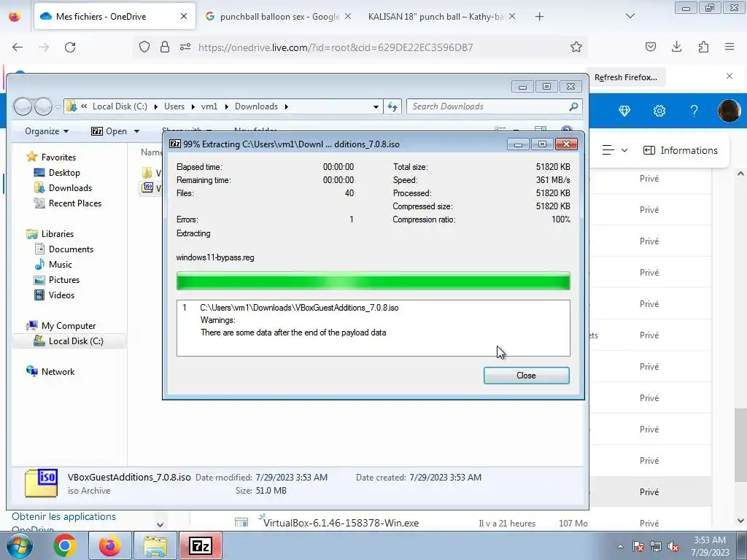The height and width of the screenshot is (560, 747).
Task: Click the VBoxGuestAdditions iso details icon
Action: coord(42,483)
